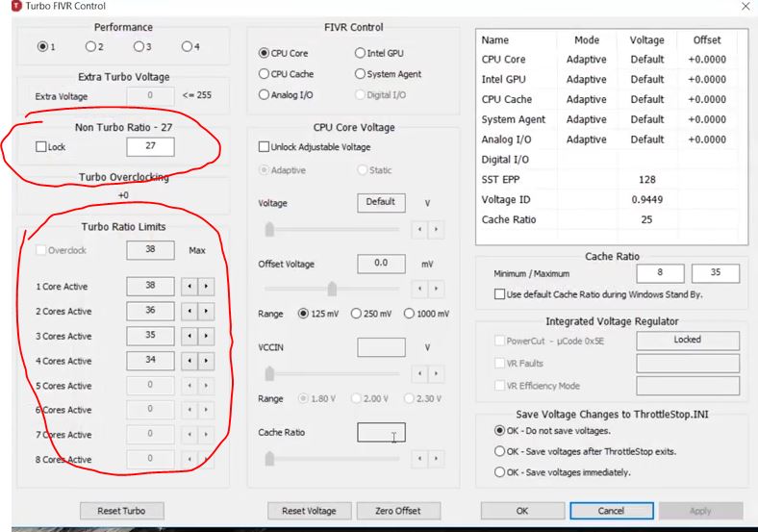Image resolution: width=758 pixels, height=532 pixels.
Task: Click the ThrottleStop title bar icon
Action: click(x=16, y=6)
